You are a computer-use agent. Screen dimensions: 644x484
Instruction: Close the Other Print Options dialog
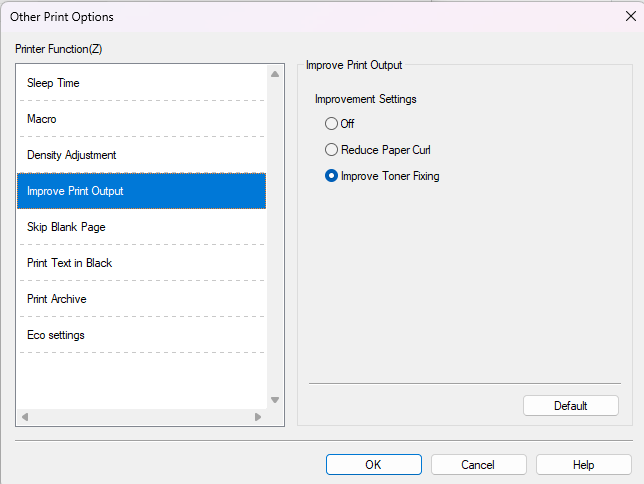click(x=630, y=16)
